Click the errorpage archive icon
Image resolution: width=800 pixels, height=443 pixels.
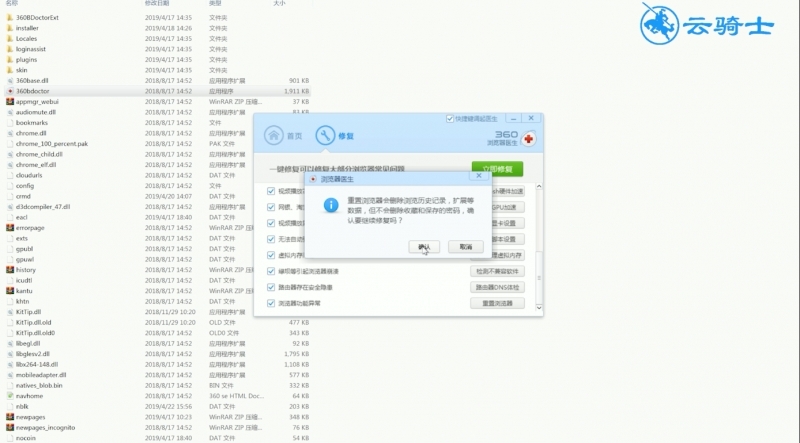click(10, 228)
